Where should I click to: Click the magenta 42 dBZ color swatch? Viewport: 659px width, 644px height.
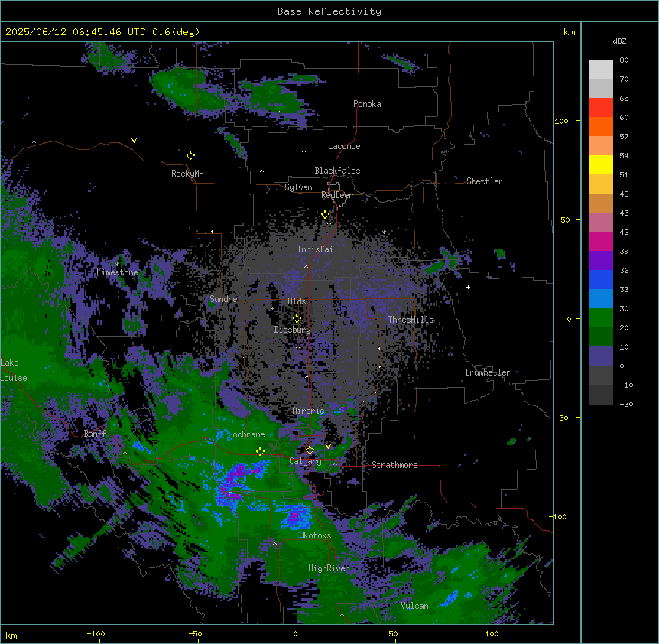(601, 241)
